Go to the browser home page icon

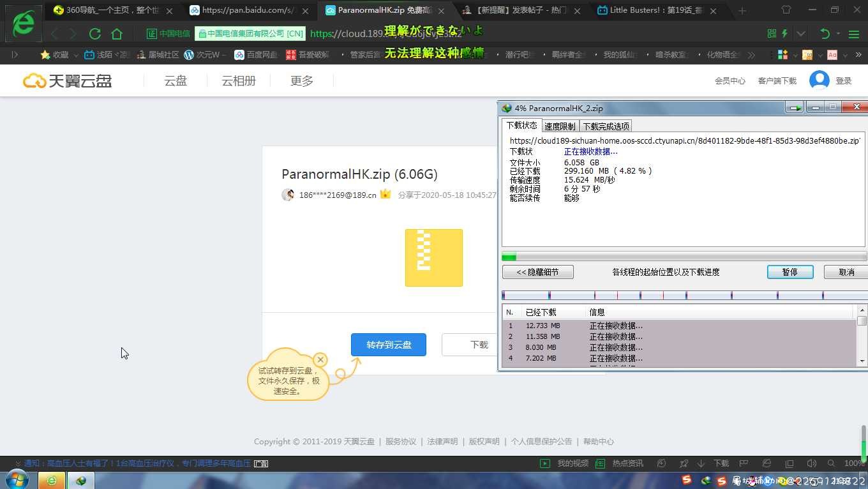[x=116, y=34]
